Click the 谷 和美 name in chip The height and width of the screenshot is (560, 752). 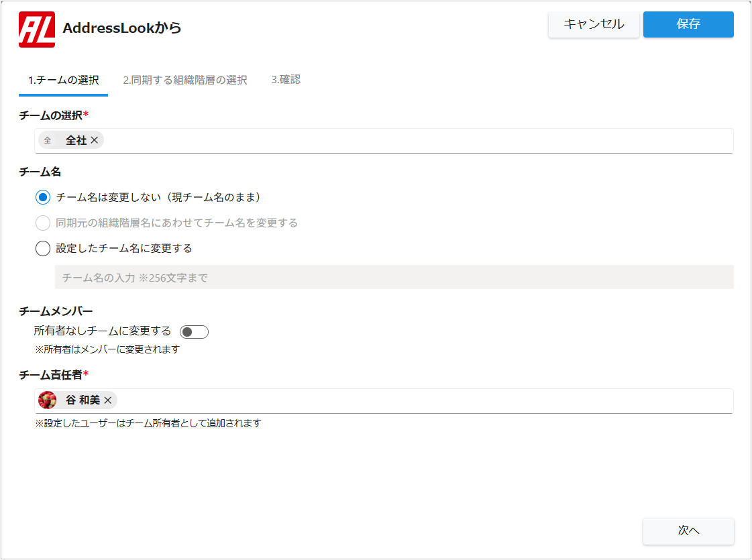tap(83, 400)
